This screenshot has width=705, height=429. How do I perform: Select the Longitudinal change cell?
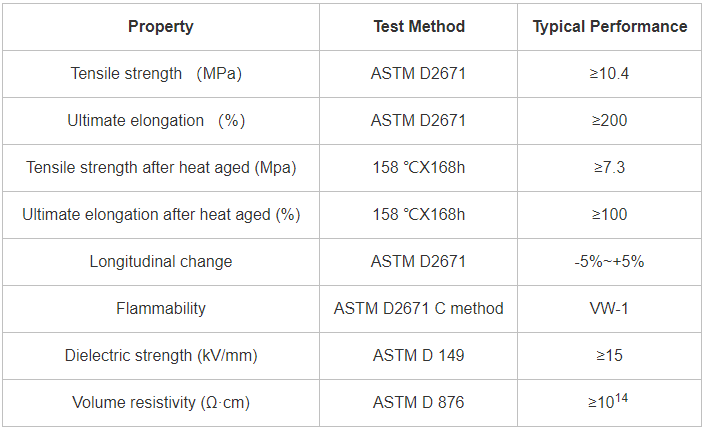(x=160, y=261)
